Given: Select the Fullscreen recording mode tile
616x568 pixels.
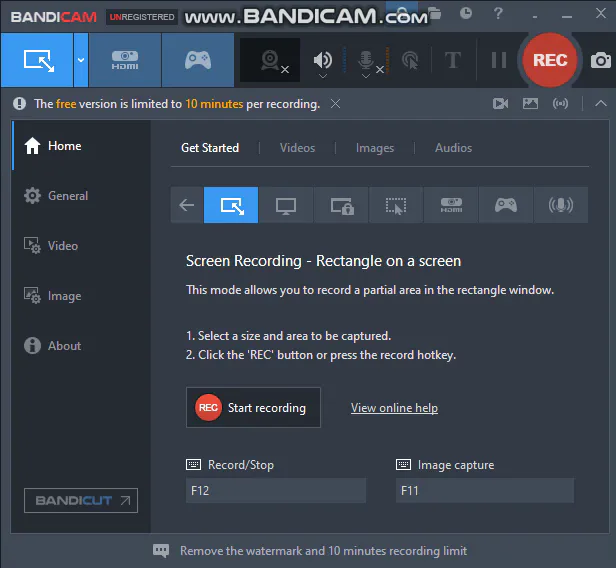Looking at the screenshot, I should [286, 205].
